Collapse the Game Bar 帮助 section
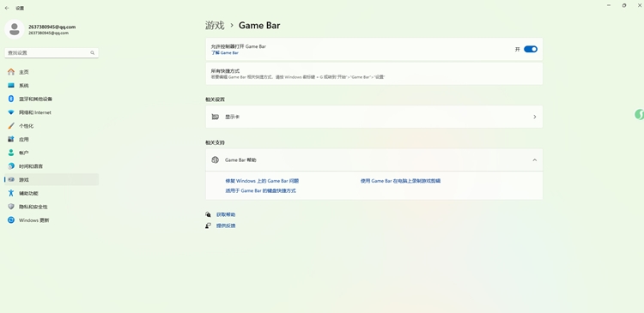This screenshot has width=644, height=313. 535,160
